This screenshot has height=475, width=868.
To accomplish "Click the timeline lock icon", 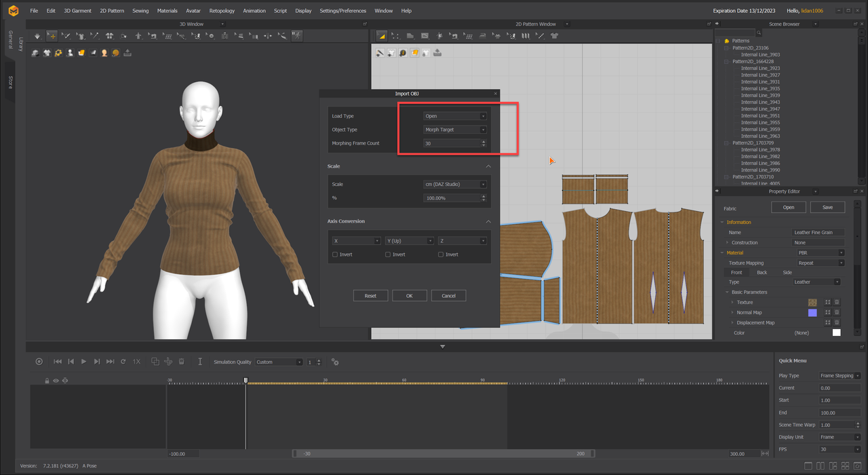I will point(47,381).
